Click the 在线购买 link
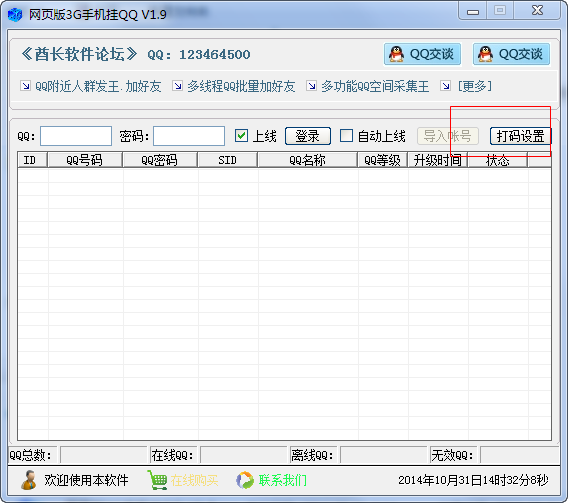This screenshot has height=503, width=568. point(194,481)
